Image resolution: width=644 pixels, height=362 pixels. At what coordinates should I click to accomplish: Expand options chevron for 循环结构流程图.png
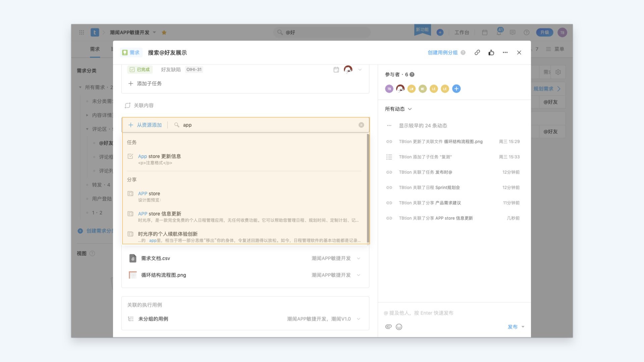point(359,275)
